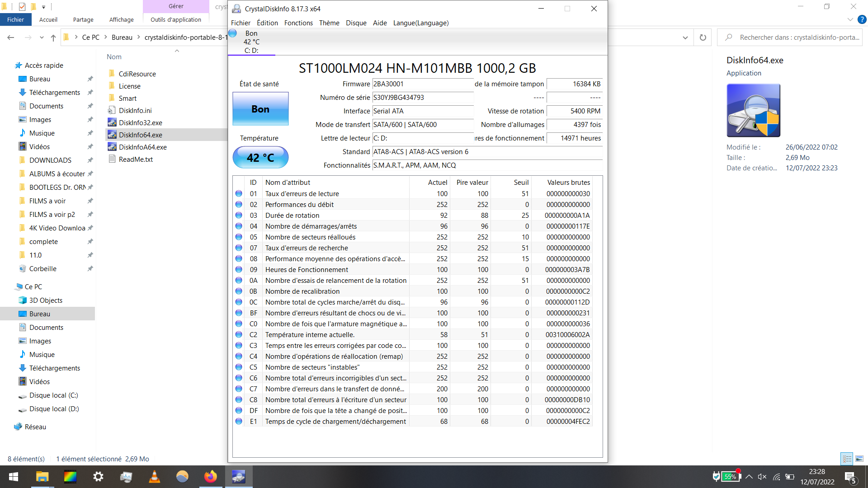868x488 pixels.
Task: Click status circle for attribute C2 temperature
Action: 239,334
